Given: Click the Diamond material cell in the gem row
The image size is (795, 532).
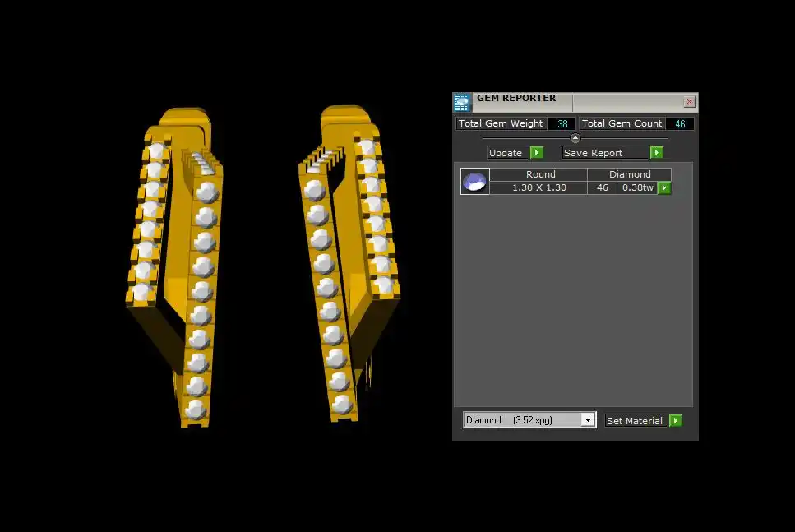Looking at the screenshot, I should point(629,174).
